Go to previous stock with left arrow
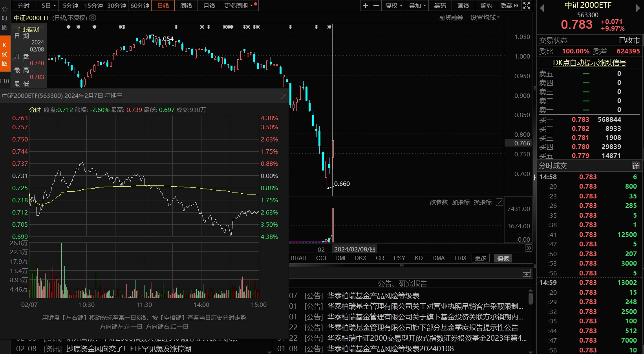Screen dimensions: 644x354 pos(542,8)
